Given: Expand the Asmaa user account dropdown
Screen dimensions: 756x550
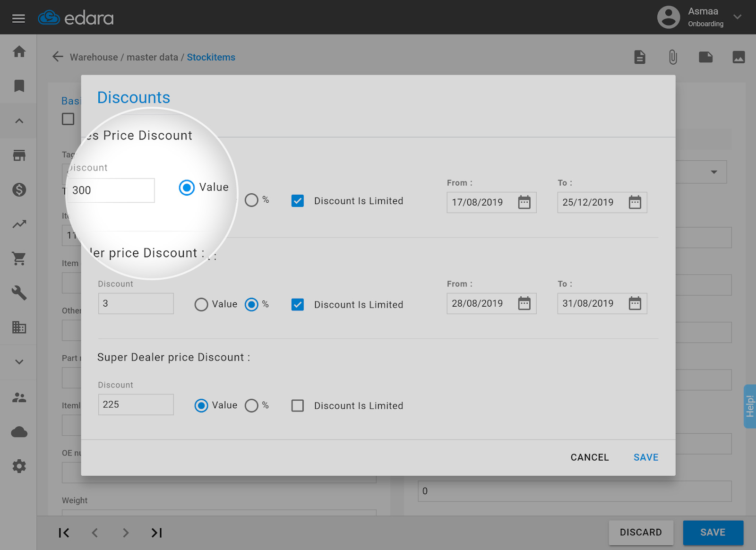Looking at the screenshot, I should (x=737, y=17).
